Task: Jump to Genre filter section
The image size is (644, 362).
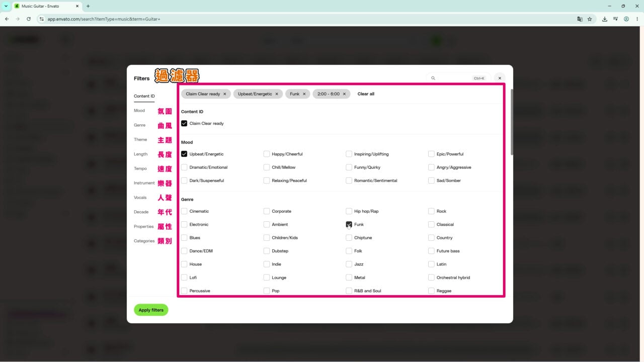Action: point(139,125)
